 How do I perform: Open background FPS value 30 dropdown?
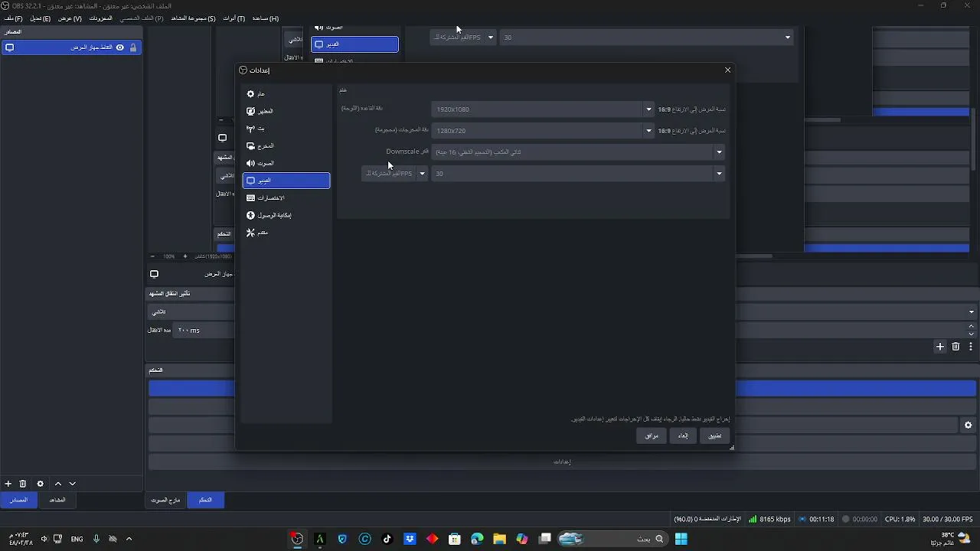tap(647, 37)
